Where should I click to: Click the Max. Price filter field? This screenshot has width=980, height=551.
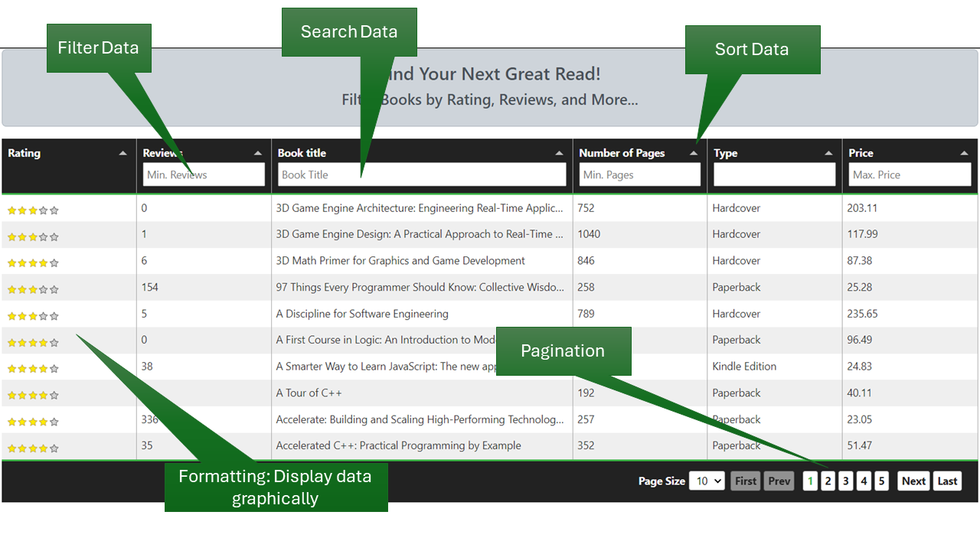pyautogui.click(x=909, y=174)
